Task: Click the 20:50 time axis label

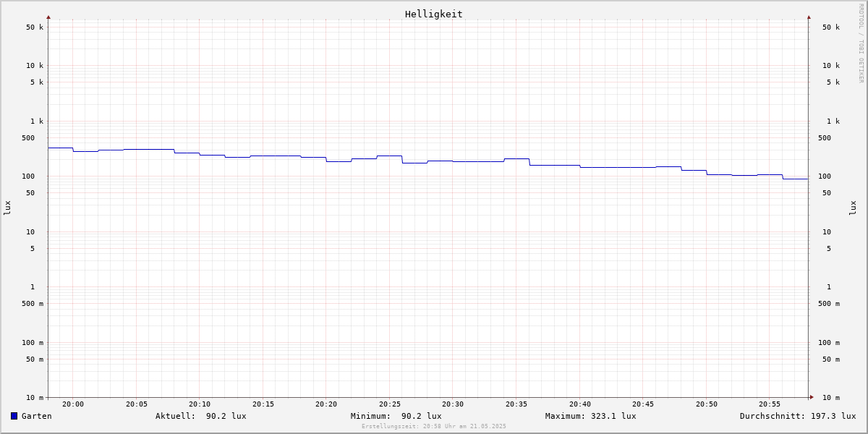Action: coord(707,404)
